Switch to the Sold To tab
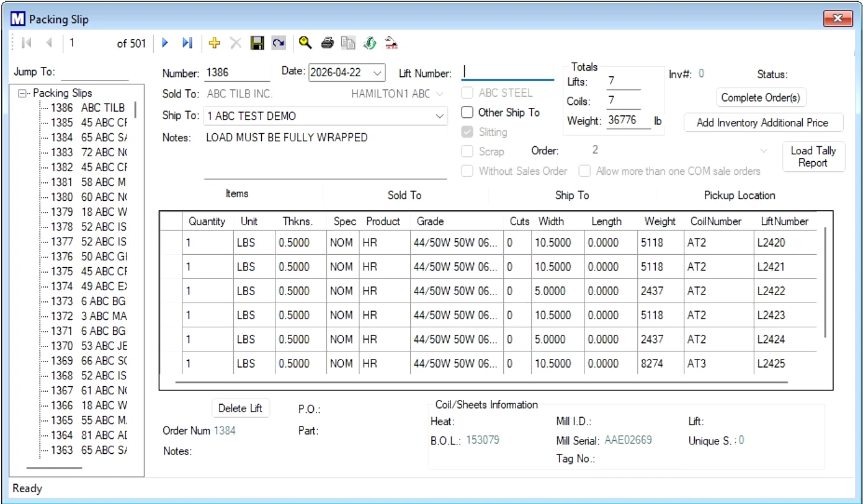 [405, 195]
